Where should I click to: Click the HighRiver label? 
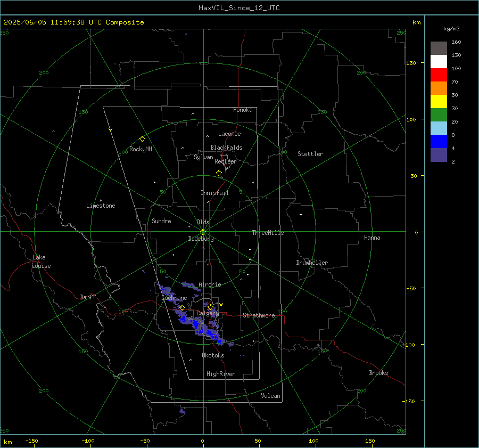click(221, 374)
